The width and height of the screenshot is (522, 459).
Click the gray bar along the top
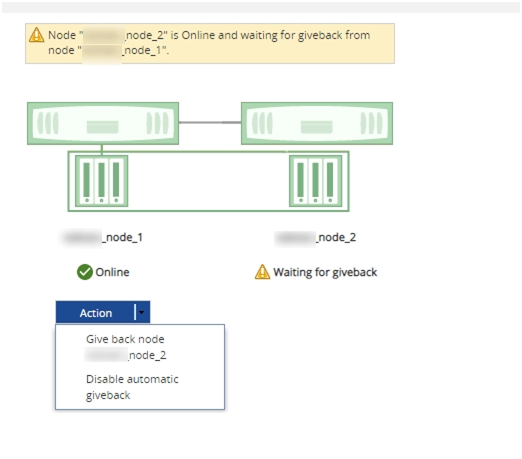[261, 7]
